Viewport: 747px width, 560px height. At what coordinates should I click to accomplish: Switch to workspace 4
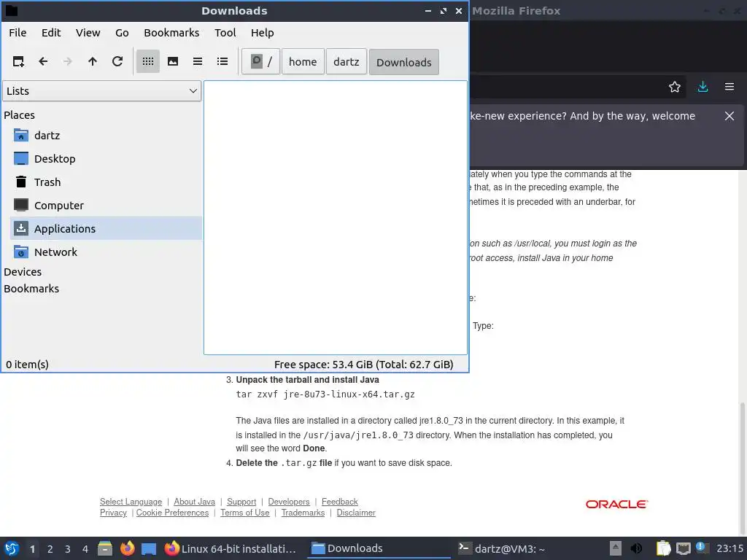pyautogui.click(x=85, y=549)
